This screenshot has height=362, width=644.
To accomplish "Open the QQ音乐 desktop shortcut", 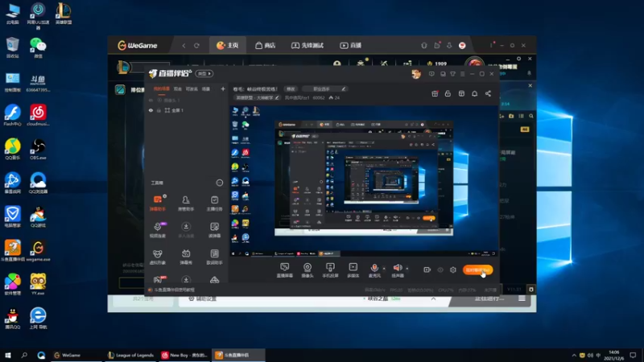I will pos(12,150).
